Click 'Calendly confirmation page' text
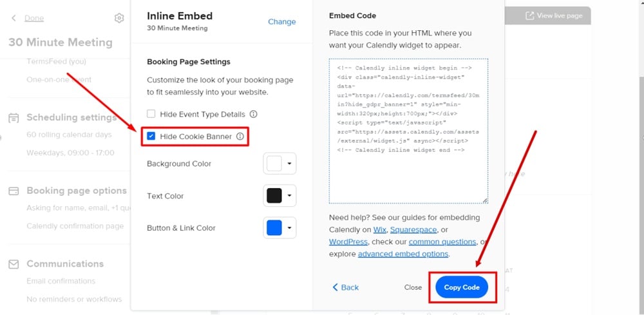This screenshot has width=644, height=315. pos(75,226)
